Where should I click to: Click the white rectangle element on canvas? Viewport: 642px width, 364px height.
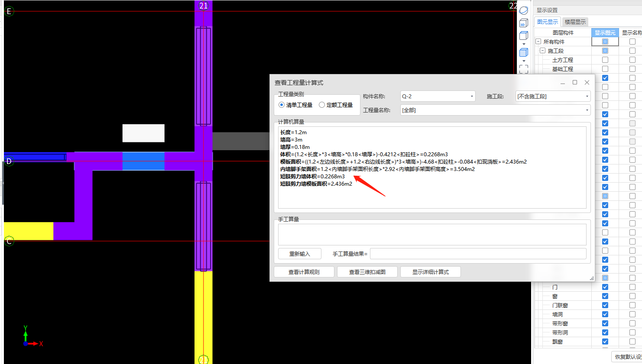pyautogui.click(x=143, y=133)
